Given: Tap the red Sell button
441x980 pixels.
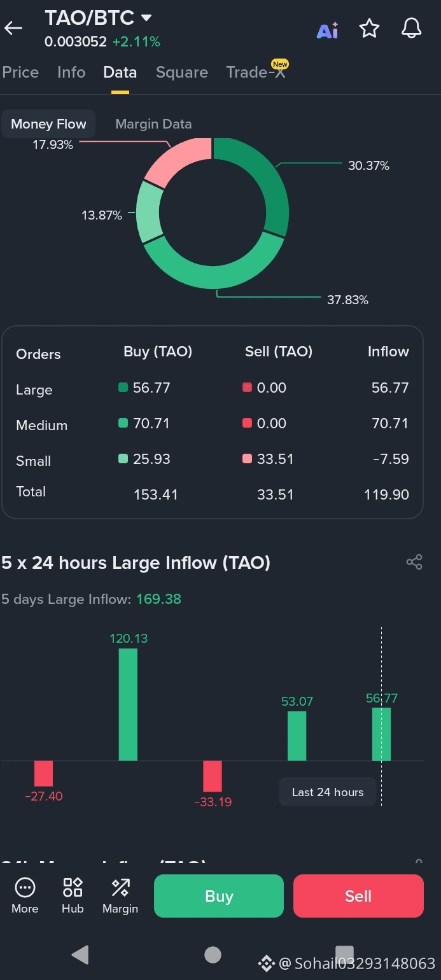Looking at the screenshot, I should [x=358, y=896].
